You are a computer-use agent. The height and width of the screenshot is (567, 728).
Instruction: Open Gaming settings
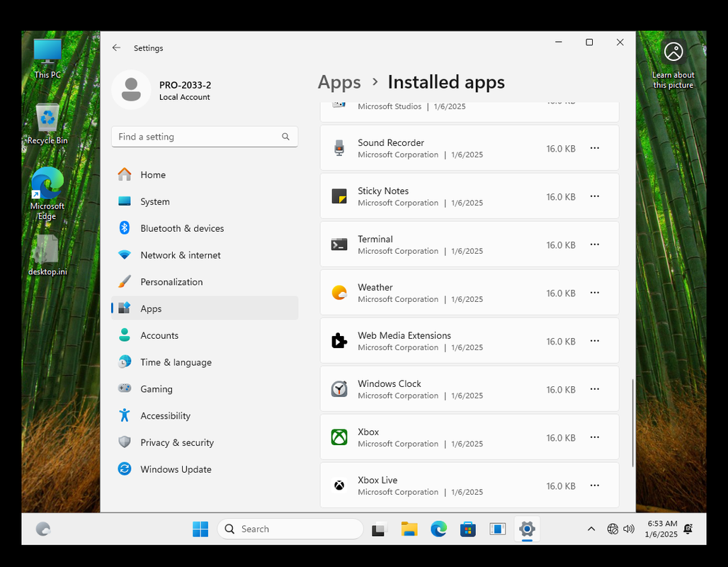coord(205,389)
